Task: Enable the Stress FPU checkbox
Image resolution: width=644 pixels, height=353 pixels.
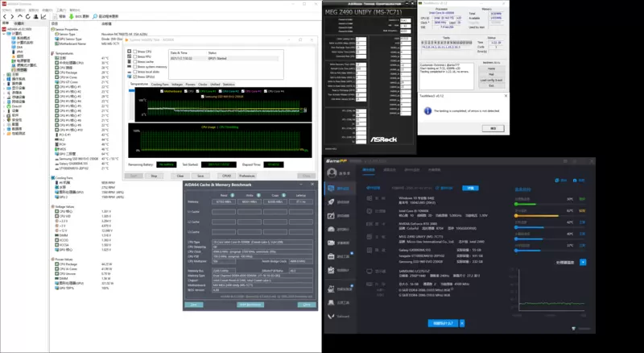Action: [134, 56]
